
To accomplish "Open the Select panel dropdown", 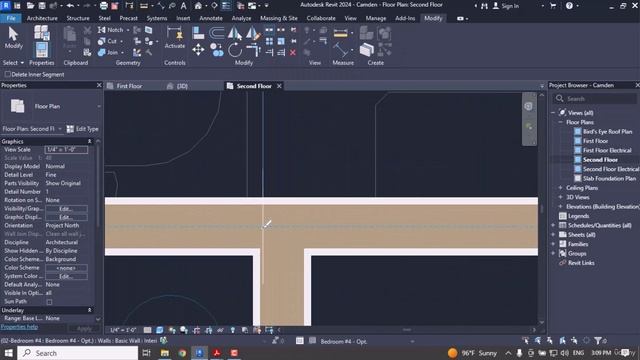I will [x=13, y=63].
